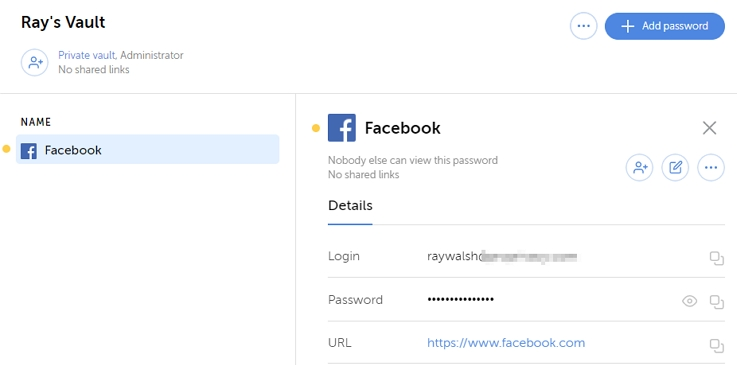737x365 pixels.
Task: Switch to the Details tab
Action: pos(350,206)
